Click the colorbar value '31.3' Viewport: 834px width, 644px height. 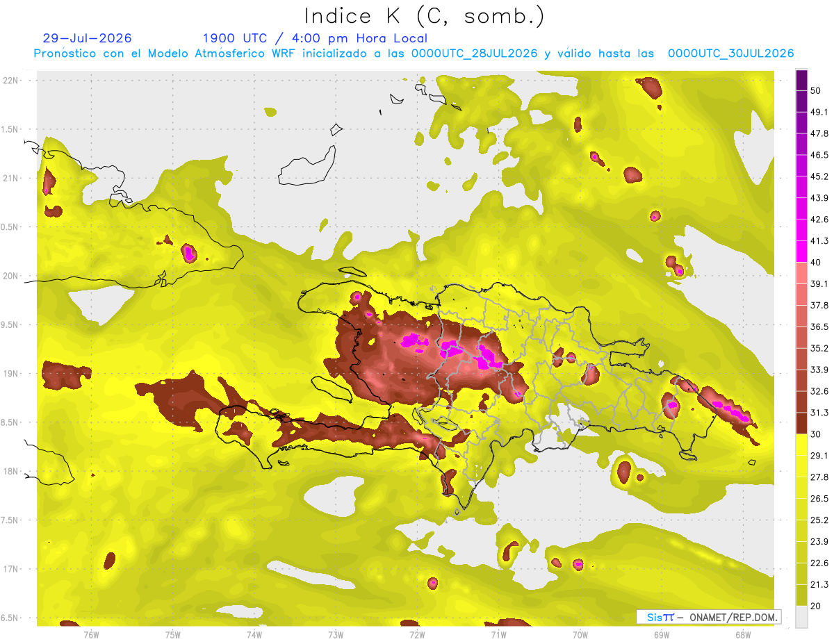pos(819,413)
